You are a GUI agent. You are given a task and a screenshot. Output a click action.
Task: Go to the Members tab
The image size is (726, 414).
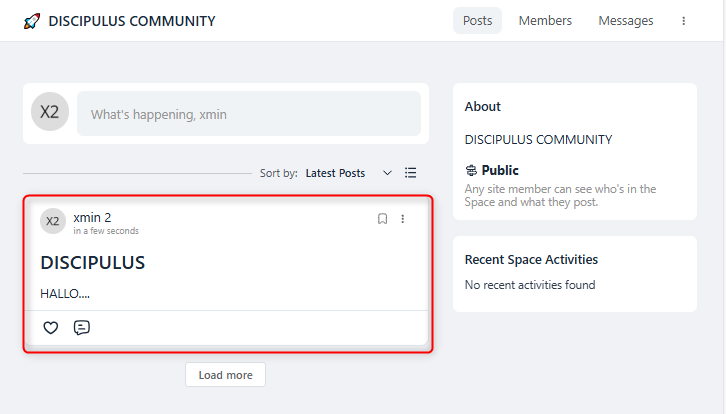(x=545, y=21)
